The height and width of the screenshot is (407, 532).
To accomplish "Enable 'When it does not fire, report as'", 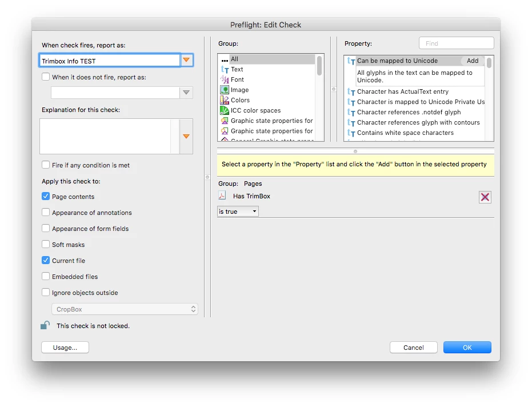I will click(46, 77).
